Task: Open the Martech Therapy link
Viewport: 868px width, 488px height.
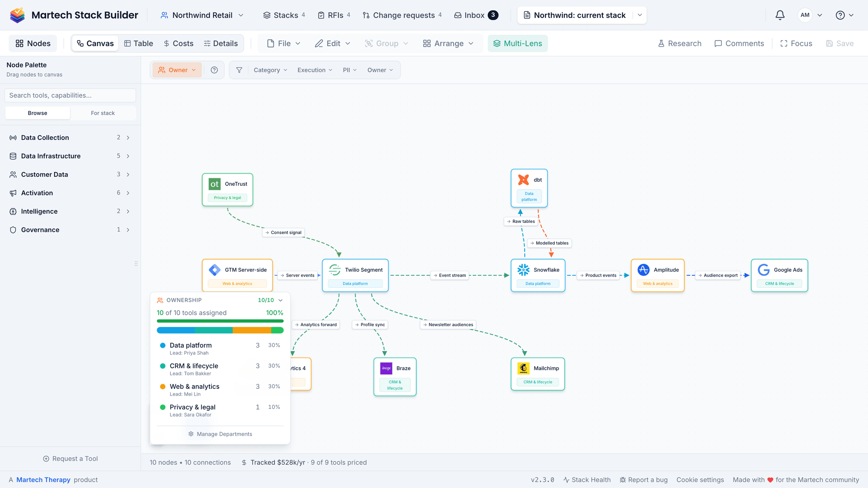Action: point(43,480)
